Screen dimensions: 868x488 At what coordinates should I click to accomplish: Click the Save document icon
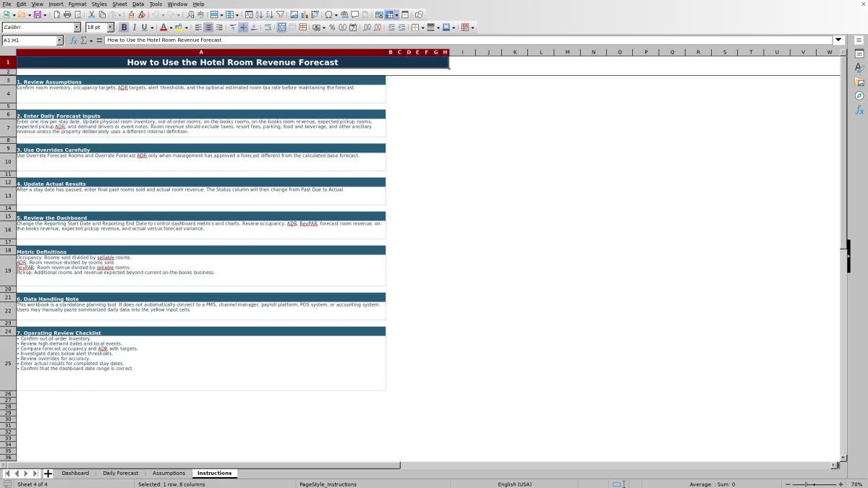[x=36, y=14]
